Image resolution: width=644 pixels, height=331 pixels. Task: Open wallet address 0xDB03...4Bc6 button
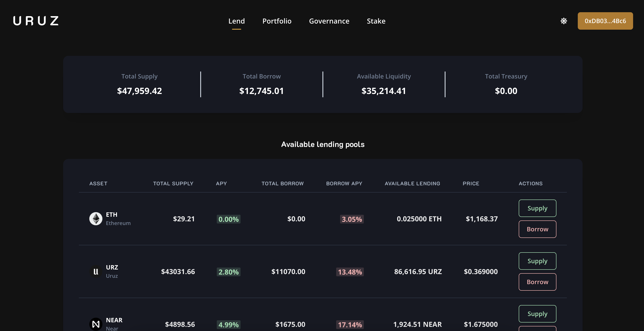(x=605, y=21)
